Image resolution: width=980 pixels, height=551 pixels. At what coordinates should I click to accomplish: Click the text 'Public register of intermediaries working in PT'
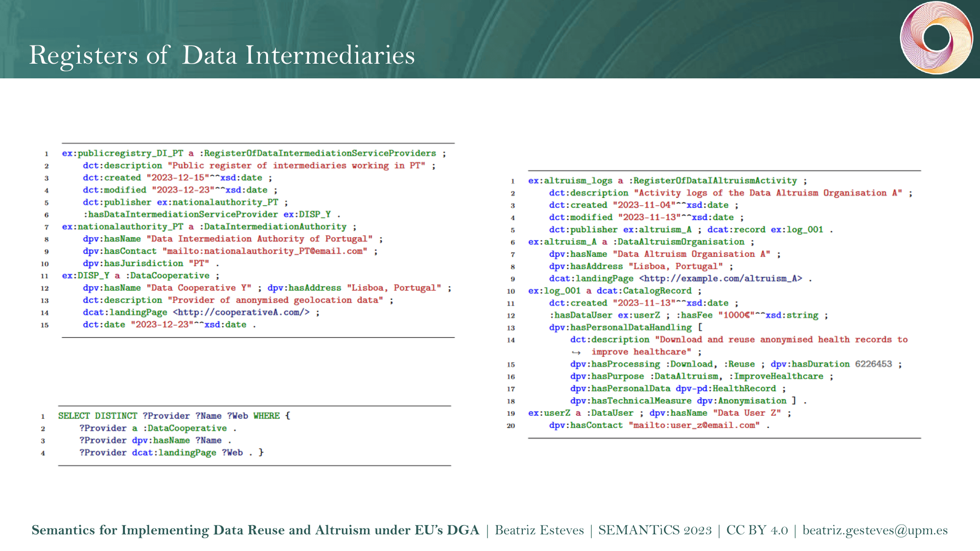click(x=296, y=166)
